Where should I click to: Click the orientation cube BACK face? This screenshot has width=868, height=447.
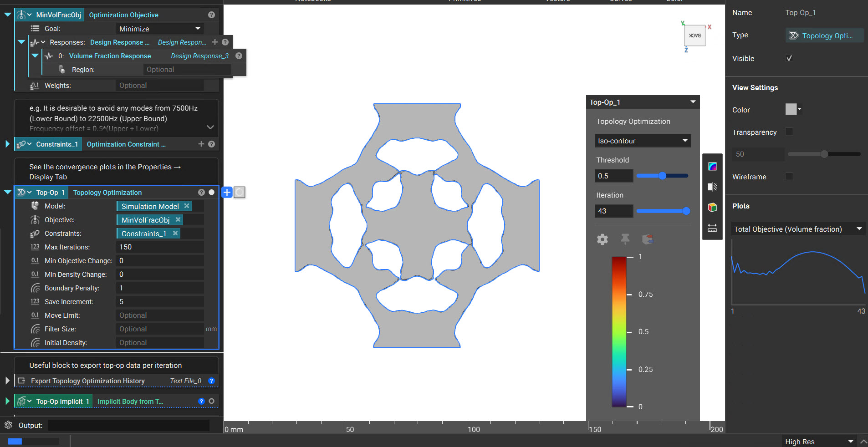click(695, 36)
